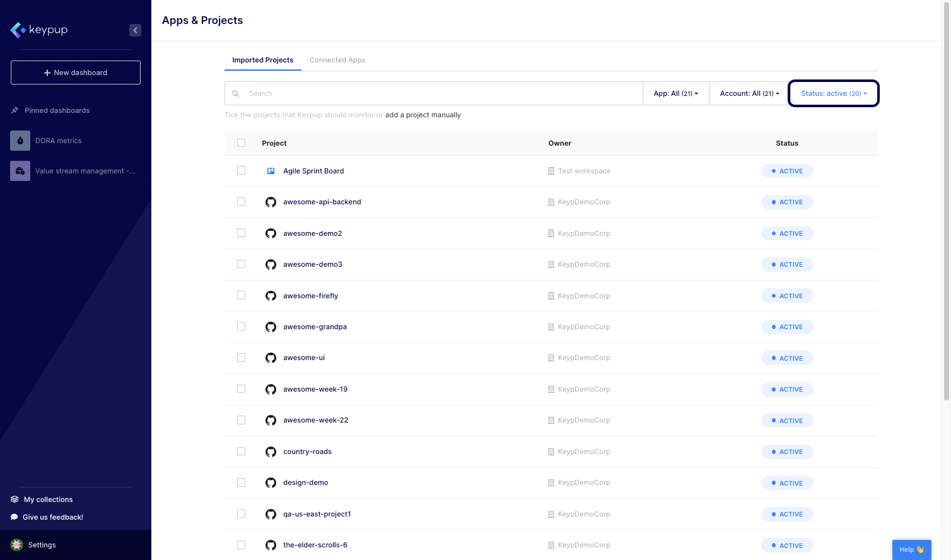Open the App: All filter dropdown
Screen dimensions: 951x560
tap(675, 93)
